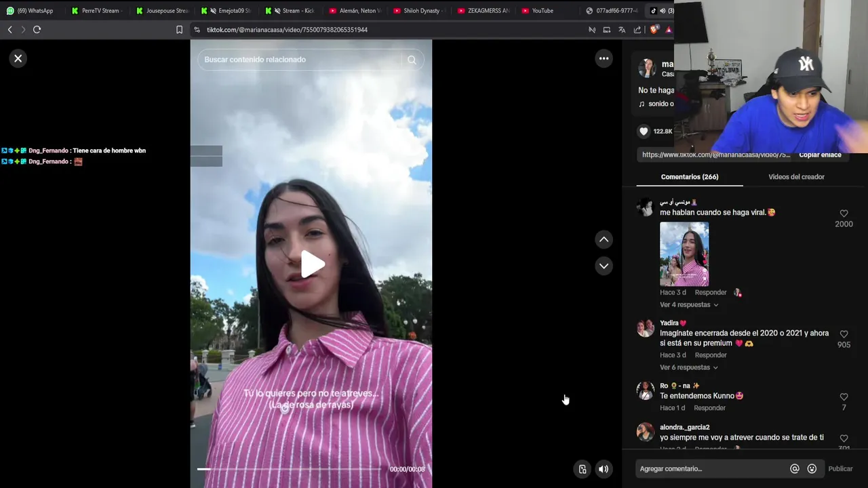
Task: Go to previous video with up arrow
Action: 604,239
